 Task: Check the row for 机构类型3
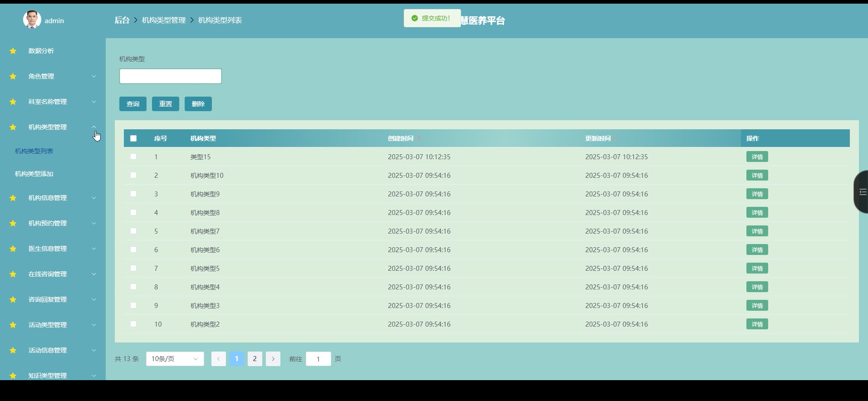click(x=133, y=305)
